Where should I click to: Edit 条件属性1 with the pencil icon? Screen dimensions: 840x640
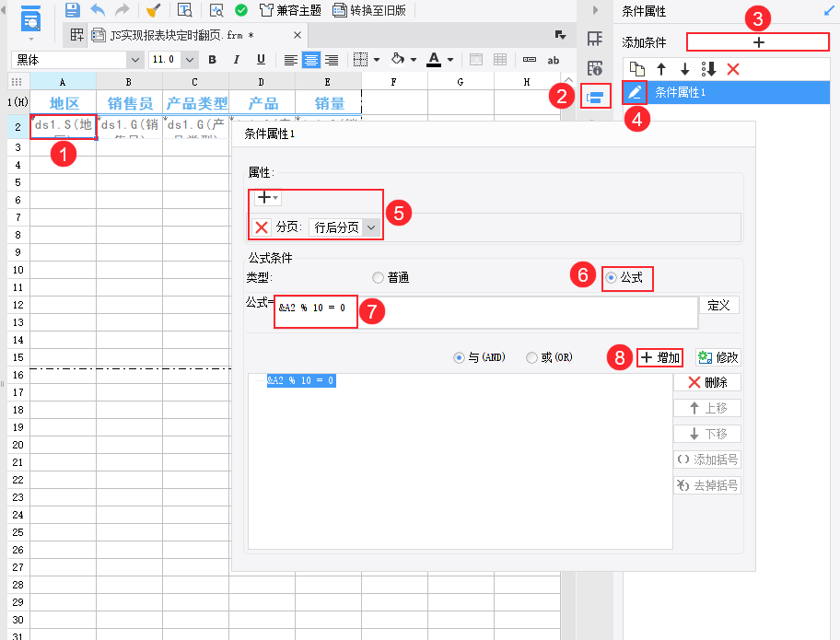pyautogui.click(x=635, y=93)
